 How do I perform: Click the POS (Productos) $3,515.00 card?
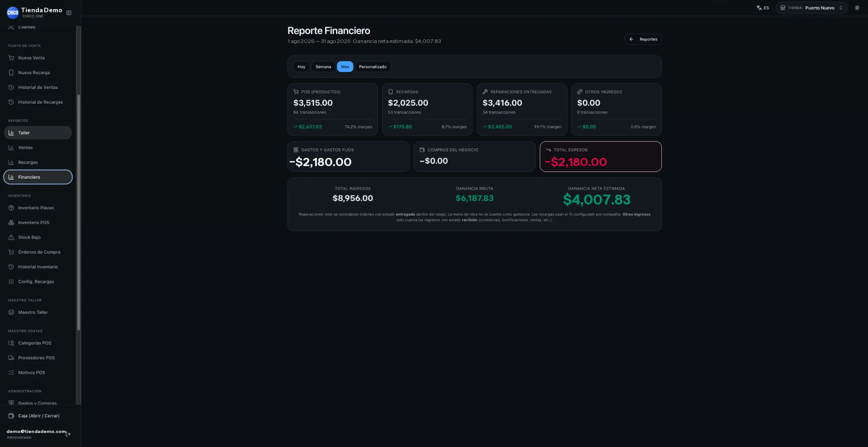tap(333, 109)
